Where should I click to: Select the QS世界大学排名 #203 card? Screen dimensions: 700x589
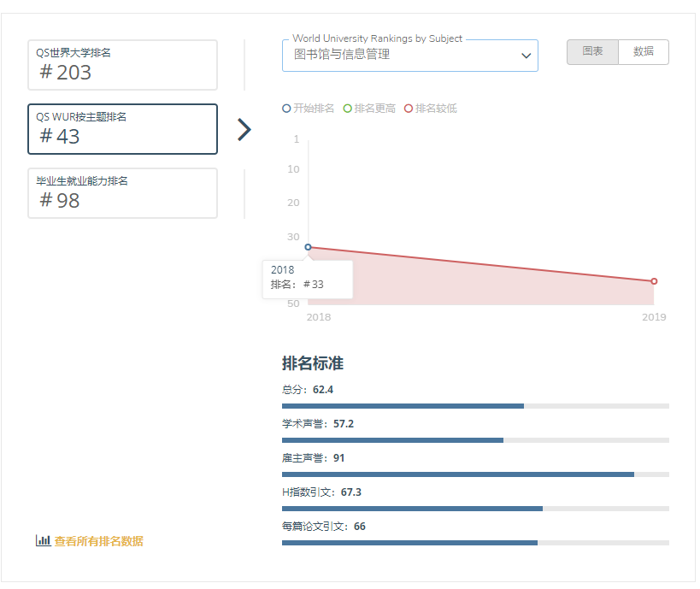pyautogui.click(x=122, y=65)
